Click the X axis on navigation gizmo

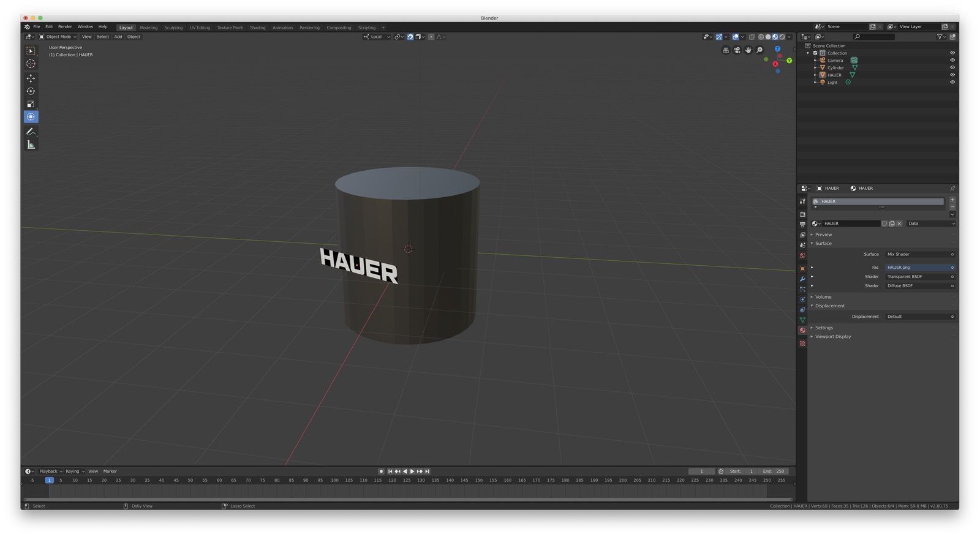pos(775,64)
